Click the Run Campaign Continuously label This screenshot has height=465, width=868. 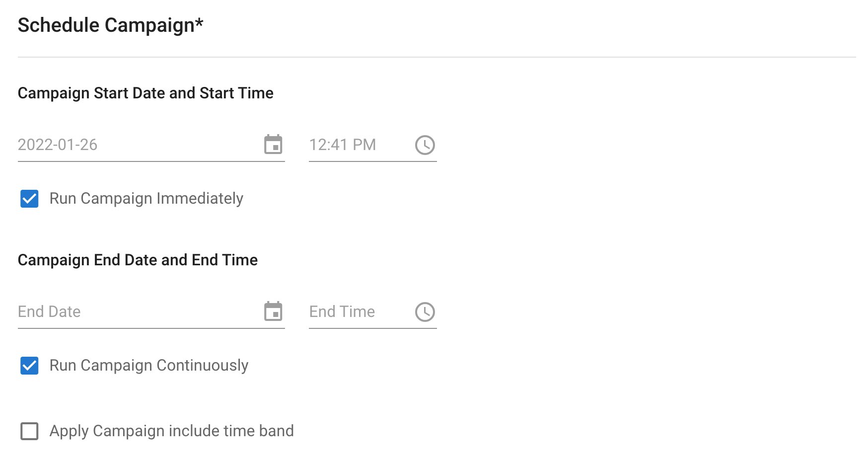click(x=148, y=366)
